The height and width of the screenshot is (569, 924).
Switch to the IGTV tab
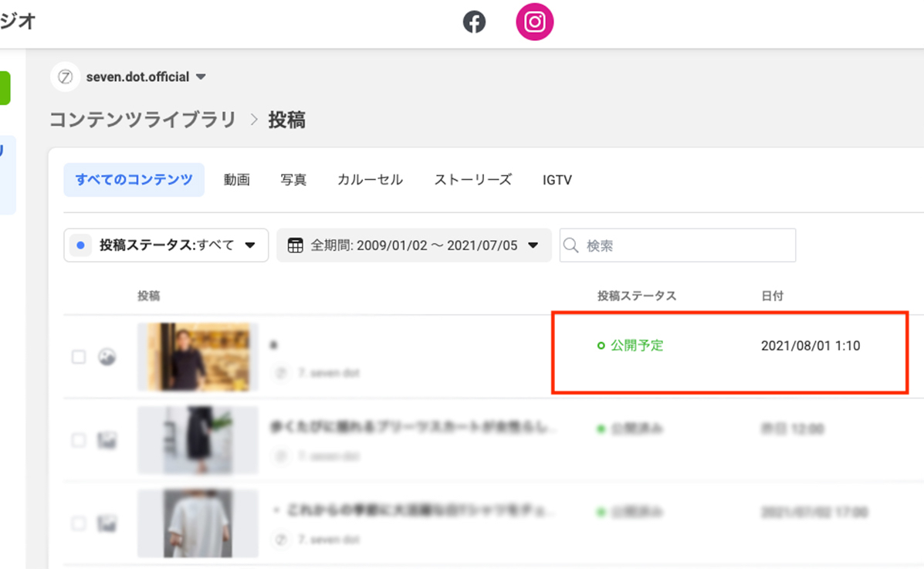tap(557, 180)
